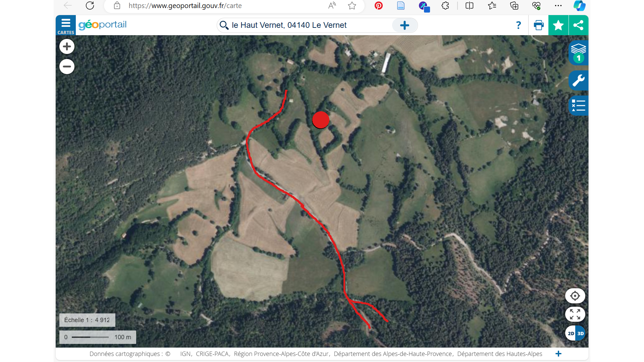Open the help question mark
The image size is (644, 362).
(518, 25)
